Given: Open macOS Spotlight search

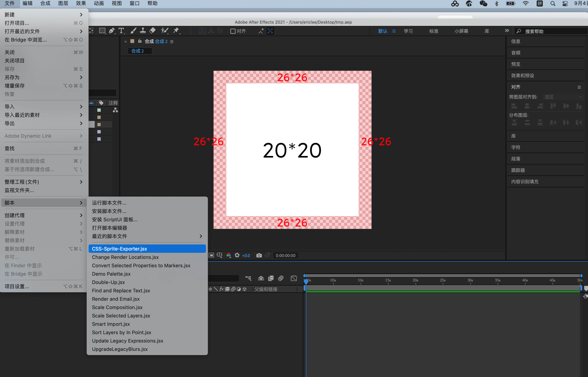Looking at the screenshot, I should point(553,4).
